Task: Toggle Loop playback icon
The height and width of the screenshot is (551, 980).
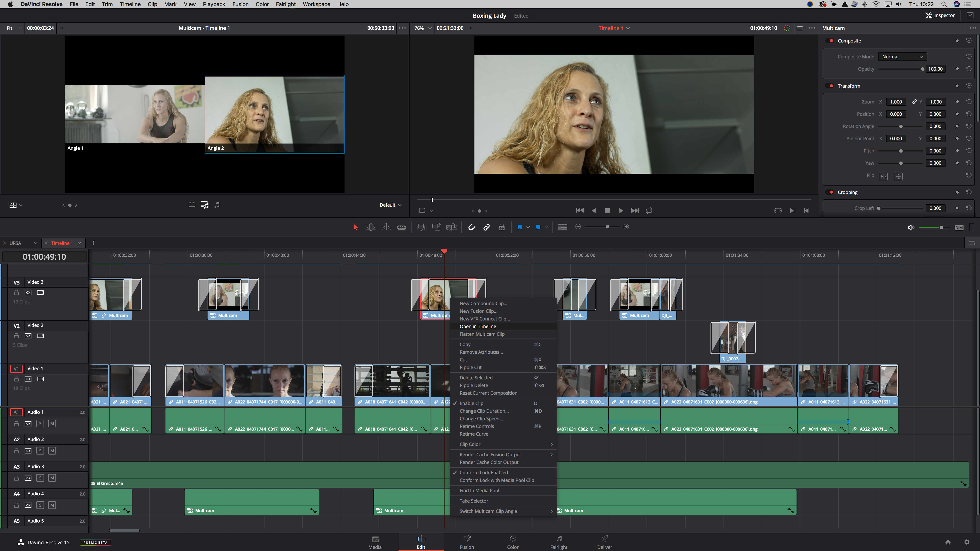Action: (649, 210)
